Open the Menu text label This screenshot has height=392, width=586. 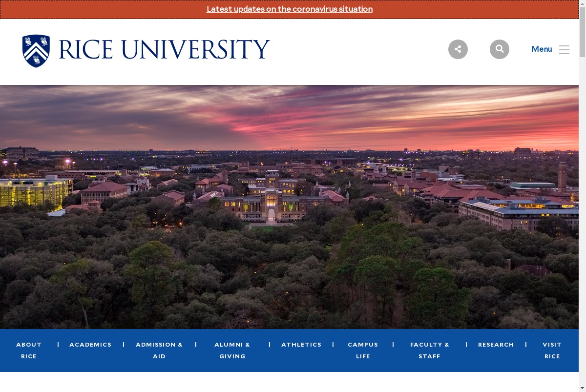542,49
